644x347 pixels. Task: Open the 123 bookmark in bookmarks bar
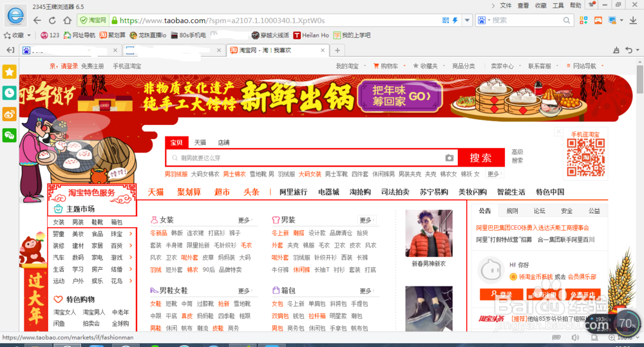click(50, 35)
